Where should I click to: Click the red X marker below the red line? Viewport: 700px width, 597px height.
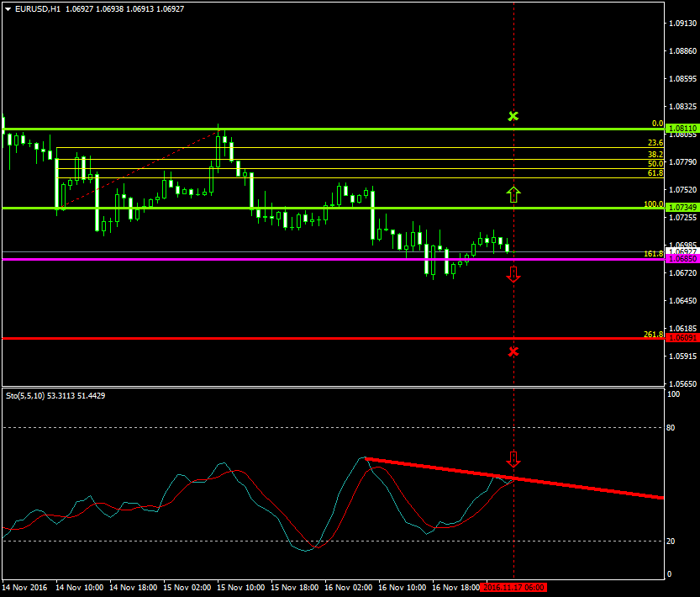pos(513,351)
